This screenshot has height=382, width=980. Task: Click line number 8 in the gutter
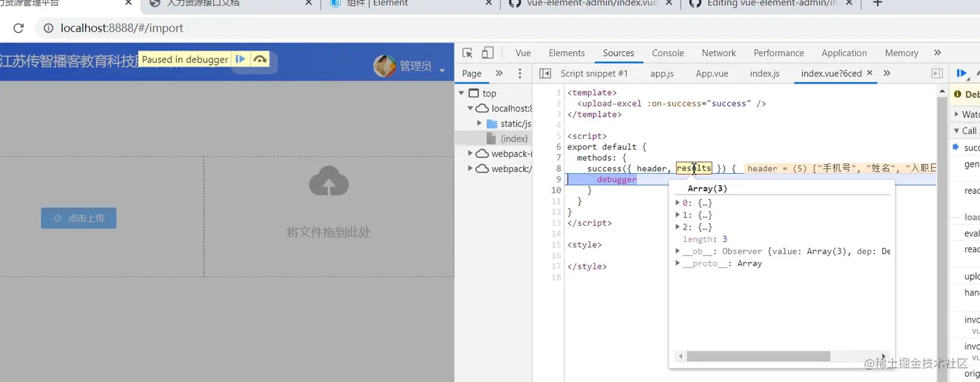tap(558, 169)
